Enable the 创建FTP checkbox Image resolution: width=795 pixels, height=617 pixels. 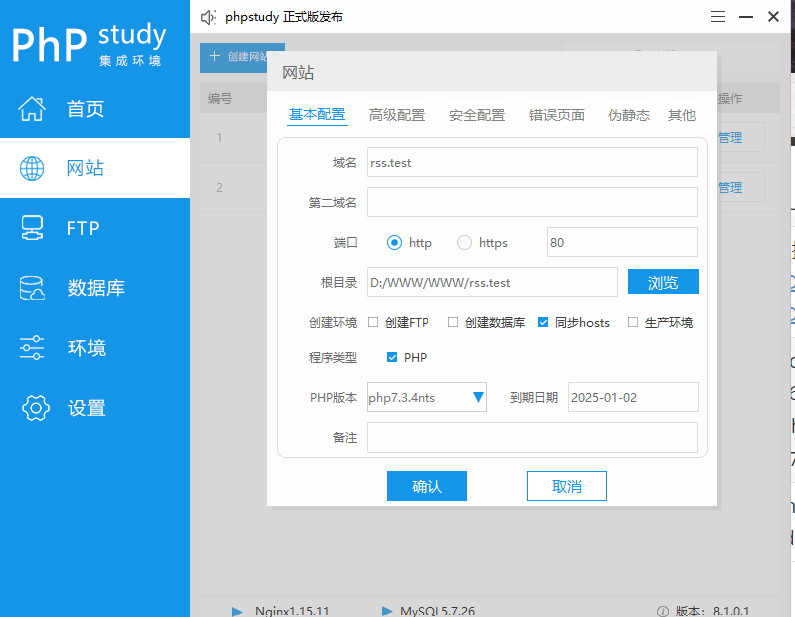[x=373, y=322]
